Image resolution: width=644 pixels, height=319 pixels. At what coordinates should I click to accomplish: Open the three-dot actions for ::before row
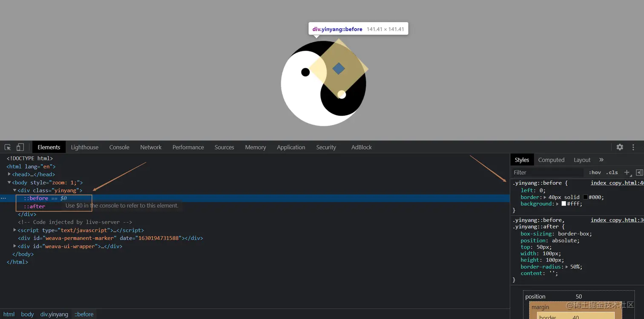pyautogui.click(x=3, y=198)
